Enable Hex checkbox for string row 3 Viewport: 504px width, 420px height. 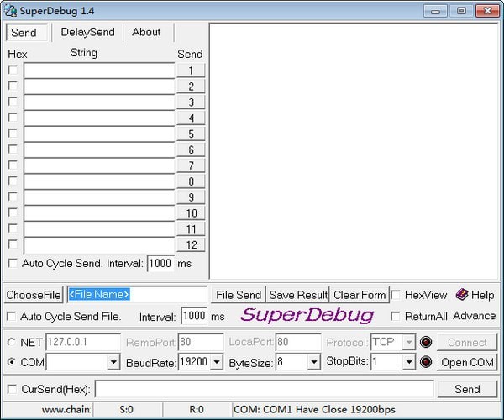[x=13, y=102]
